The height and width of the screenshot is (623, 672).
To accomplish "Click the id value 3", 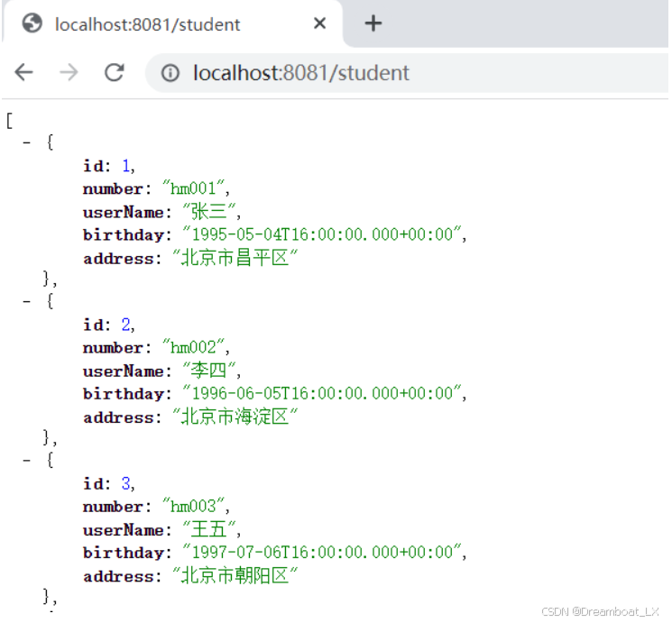I will [x=126, y=483].
